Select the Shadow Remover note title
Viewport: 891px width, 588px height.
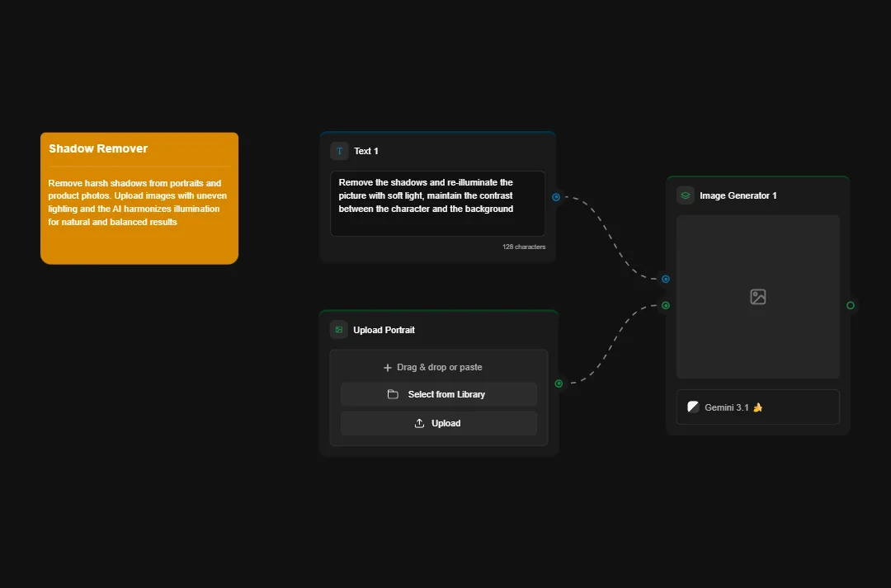coord(98,148)
